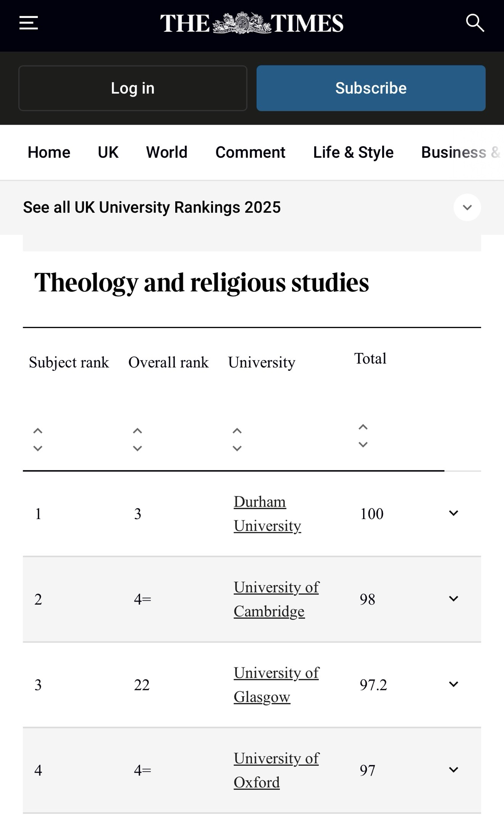The image size is (504, 815).
Task: Go to the World section tab
Action: point(167,152)
